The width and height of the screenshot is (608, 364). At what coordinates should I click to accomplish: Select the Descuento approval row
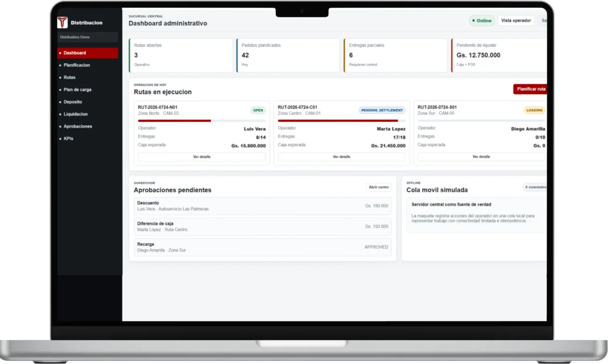262,206
